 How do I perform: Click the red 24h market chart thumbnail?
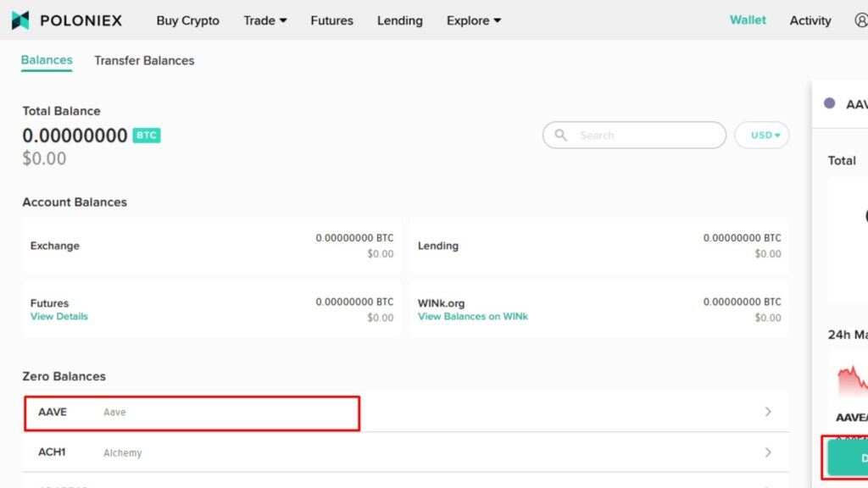(x=853, y=382)
